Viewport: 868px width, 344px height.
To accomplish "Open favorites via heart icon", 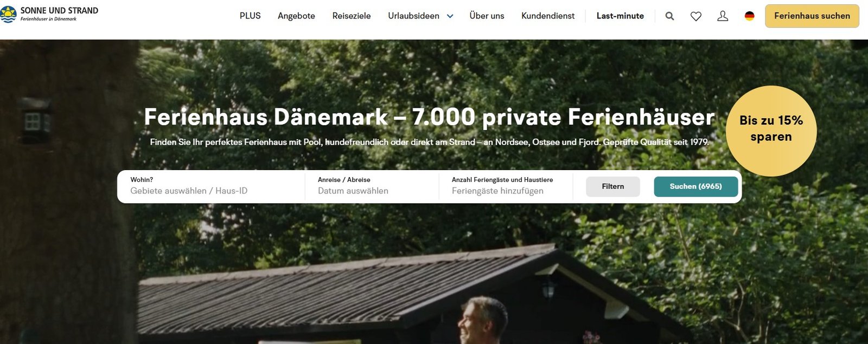I will (x=696, y=16).
